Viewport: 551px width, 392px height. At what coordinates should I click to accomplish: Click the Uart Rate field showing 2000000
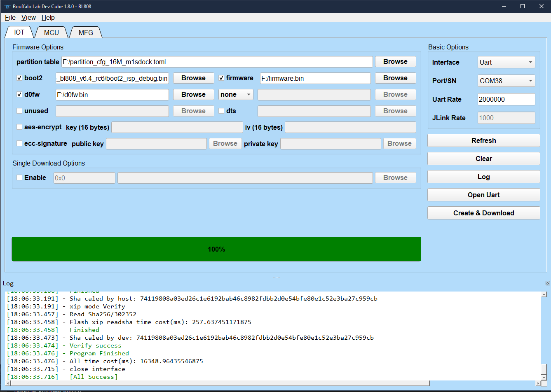coord(506,99)
